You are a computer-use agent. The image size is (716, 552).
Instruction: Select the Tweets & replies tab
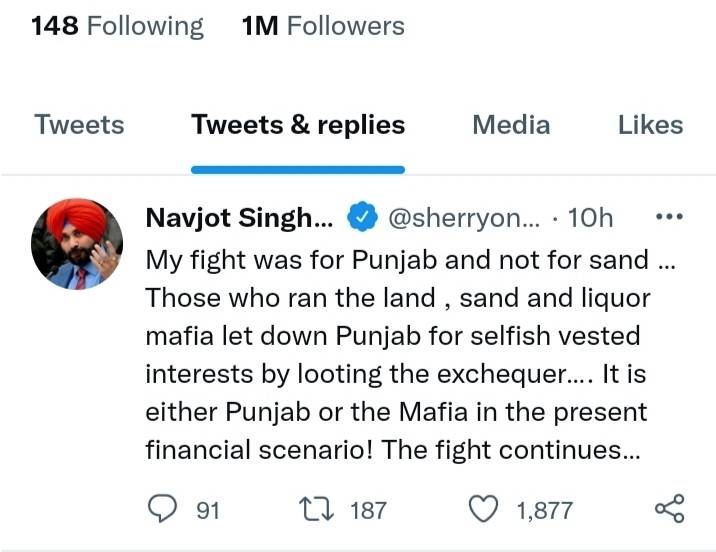298,125
